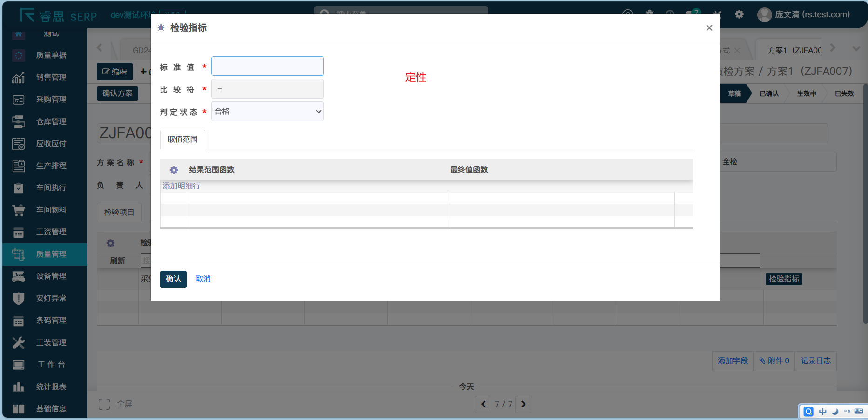Open 销售管理 chart icon in sidebar
The image size is (868, 420).
pos(19,78)
